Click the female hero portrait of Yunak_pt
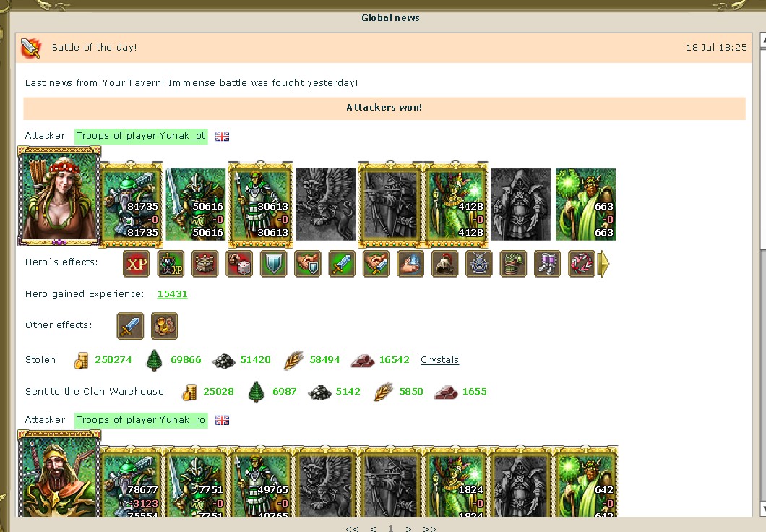 point(59,196)
